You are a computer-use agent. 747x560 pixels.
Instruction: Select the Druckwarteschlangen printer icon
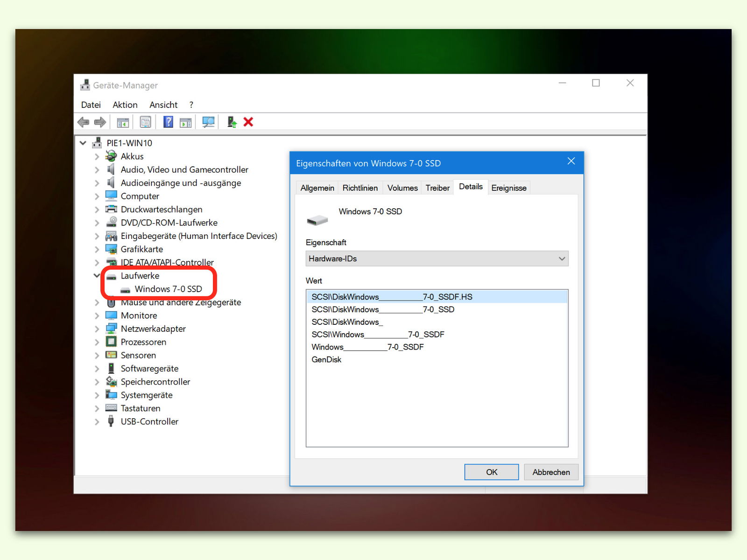(111, 209)
